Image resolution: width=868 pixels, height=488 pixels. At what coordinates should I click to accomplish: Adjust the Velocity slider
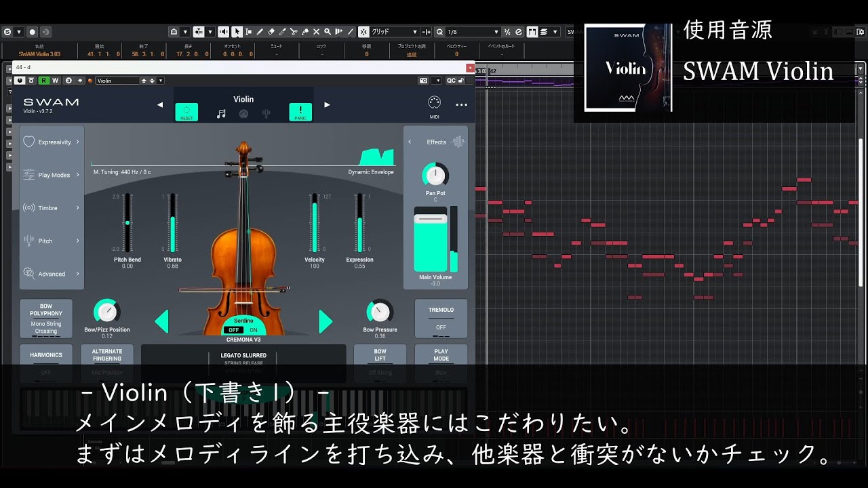click(x=314, y=222)
